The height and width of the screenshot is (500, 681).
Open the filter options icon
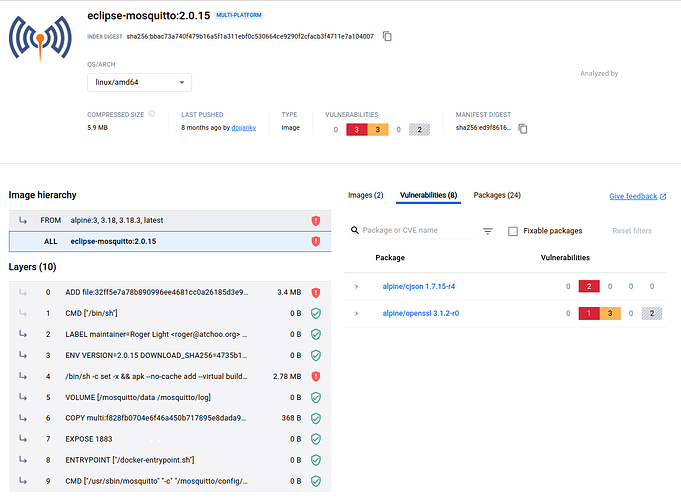[488, 231]
